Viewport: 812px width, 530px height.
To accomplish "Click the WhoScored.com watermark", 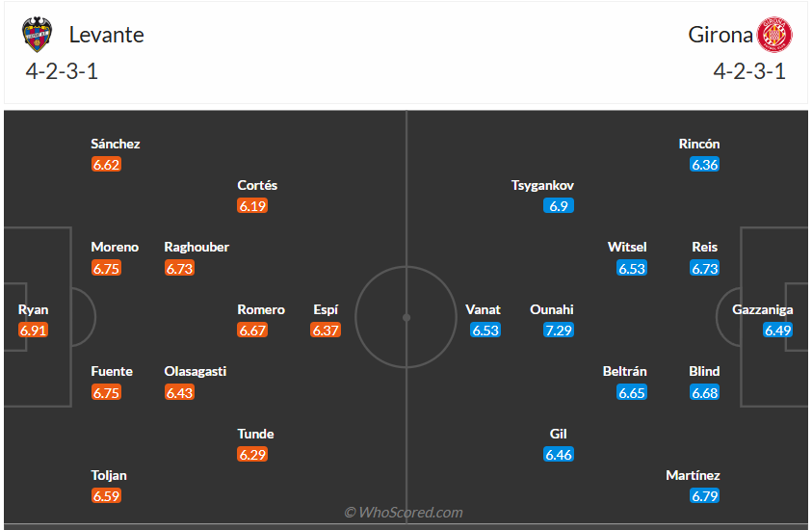I will click(405, 513).
